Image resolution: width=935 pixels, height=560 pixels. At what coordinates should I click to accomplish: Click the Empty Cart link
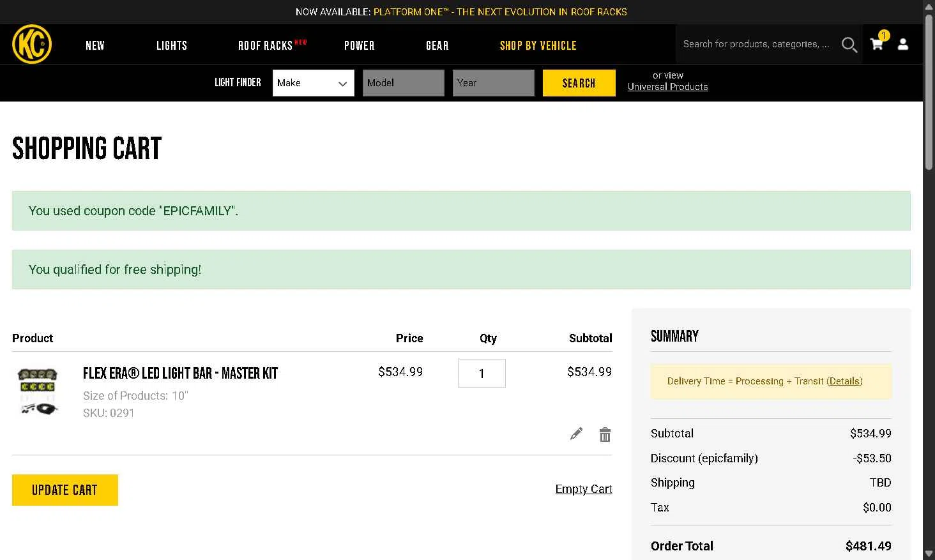(x=584, y=489)
